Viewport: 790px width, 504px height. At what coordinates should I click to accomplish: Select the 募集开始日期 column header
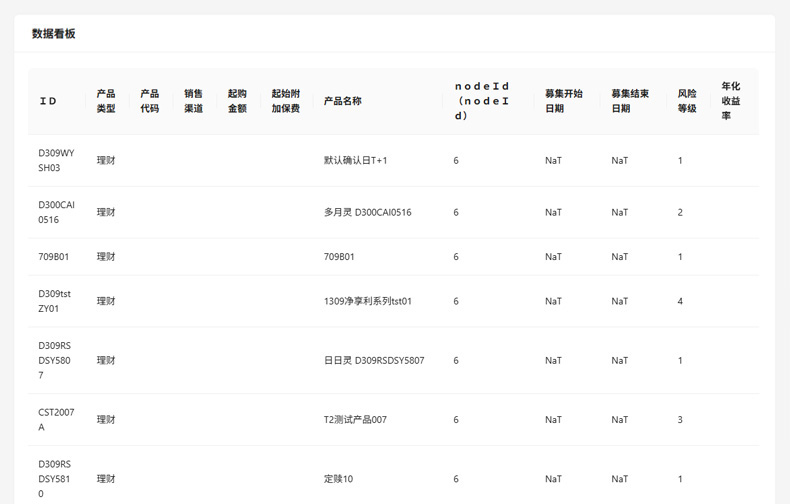coord(563,101)
